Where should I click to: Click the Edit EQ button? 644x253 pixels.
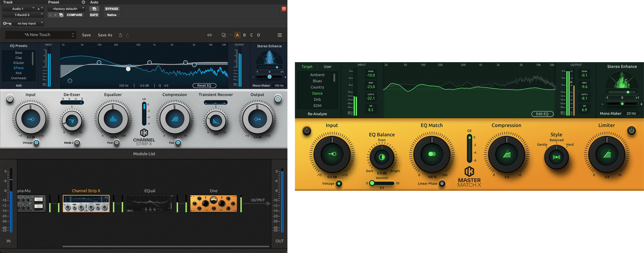click(542, 114)
